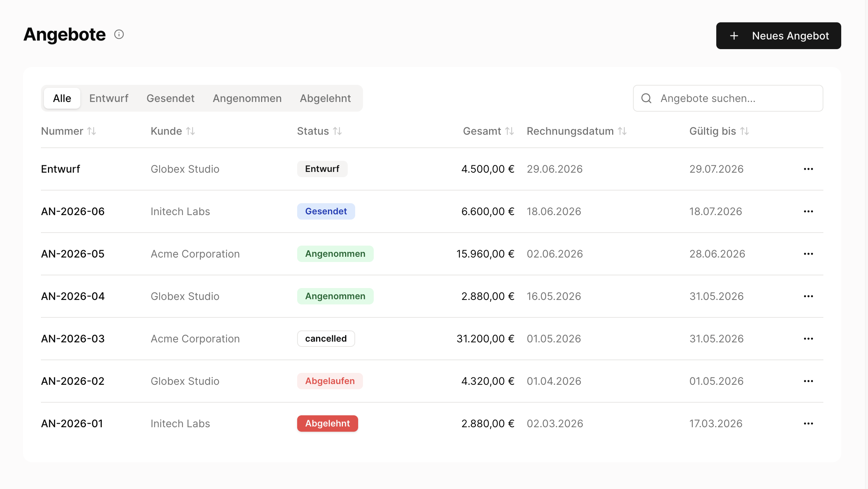
Task: Select the Alle tab
Action: pyautogui.click(x=62, y=98)
